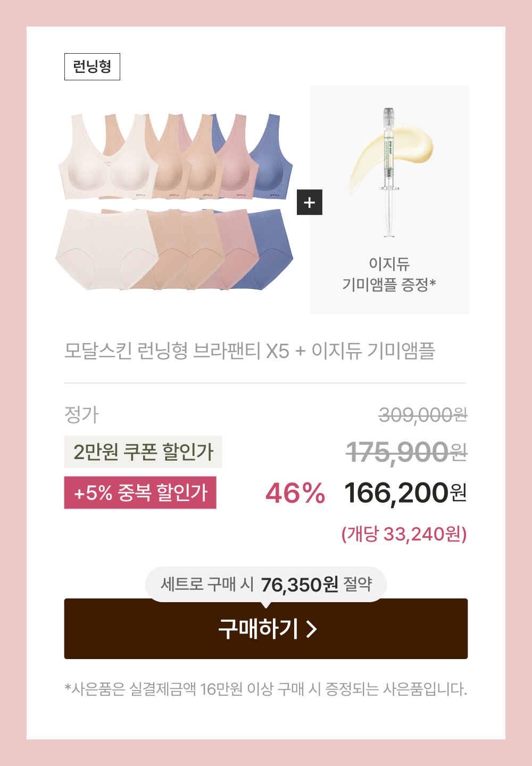Click the original price 309,000원
532x766 pixels.
tap(423, 415)
